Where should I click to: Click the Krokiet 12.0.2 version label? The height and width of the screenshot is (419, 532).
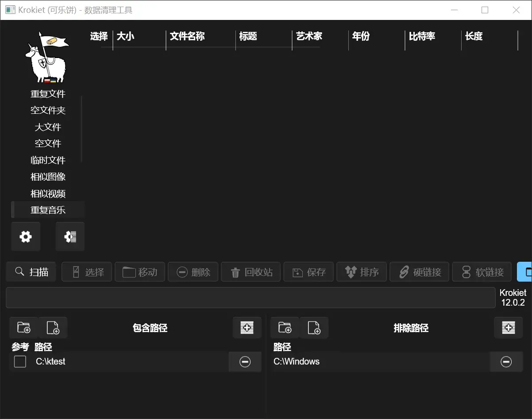pos(513,298)
